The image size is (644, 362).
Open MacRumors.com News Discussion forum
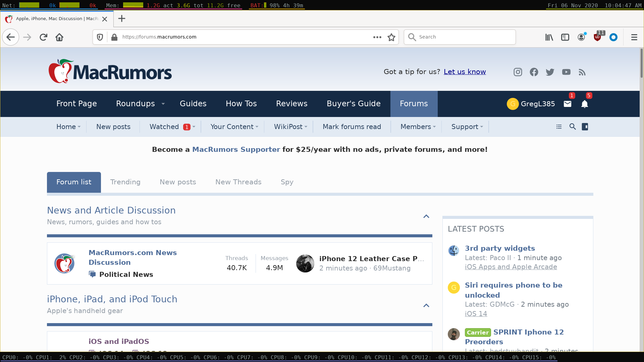[x=132, y=257]
